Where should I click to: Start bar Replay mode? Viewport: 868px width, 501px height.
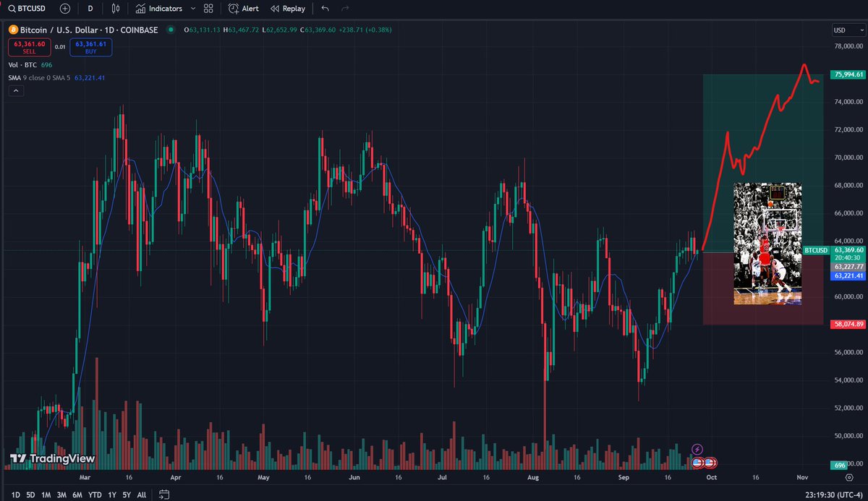pos(288,9)
